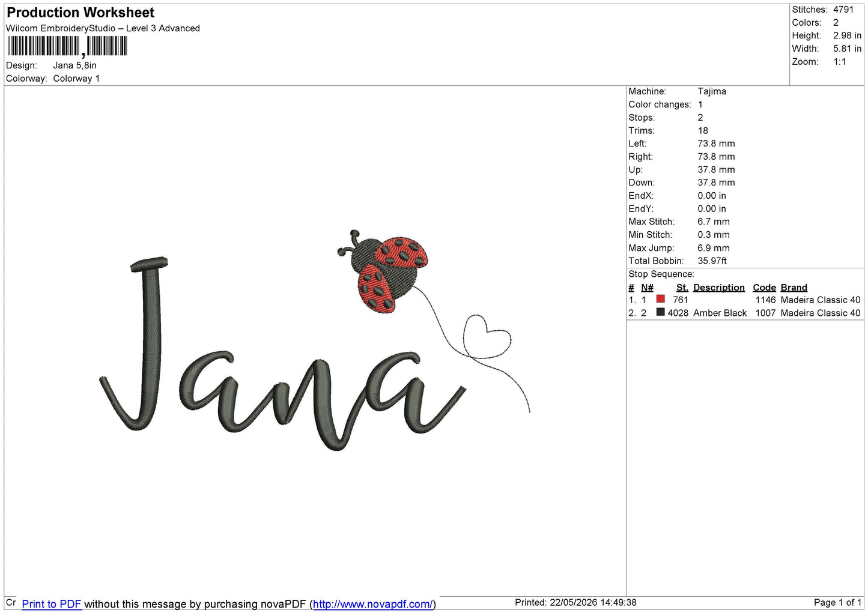Select the Stops value 2

[x=700, y=118]
